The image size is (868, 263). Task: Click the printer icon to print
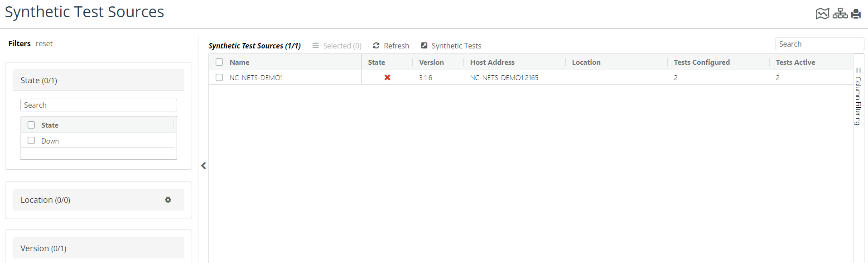(x=856, y=14)
